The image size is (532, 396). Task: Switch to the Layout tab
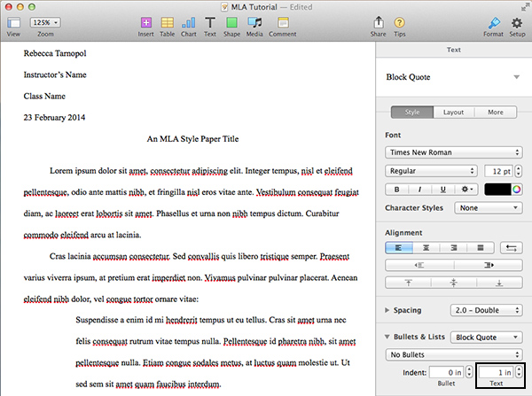point(453,113)
